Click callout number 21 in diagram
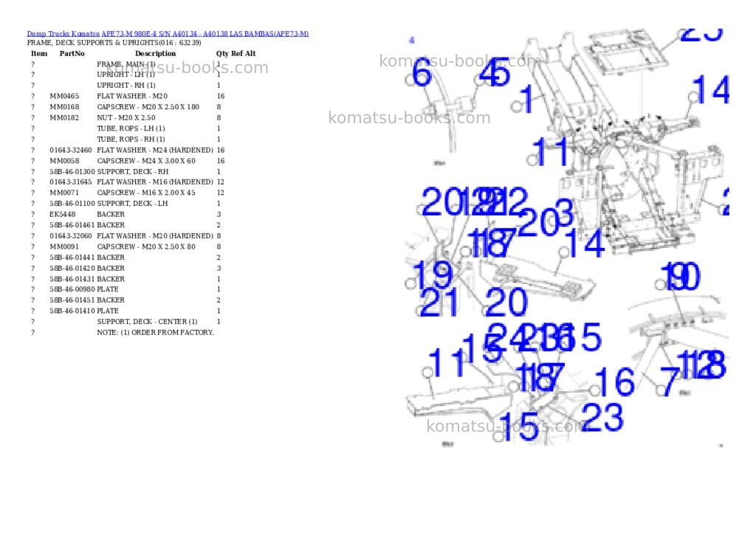Viewport: 756px width, 535px height. [439, 303]
